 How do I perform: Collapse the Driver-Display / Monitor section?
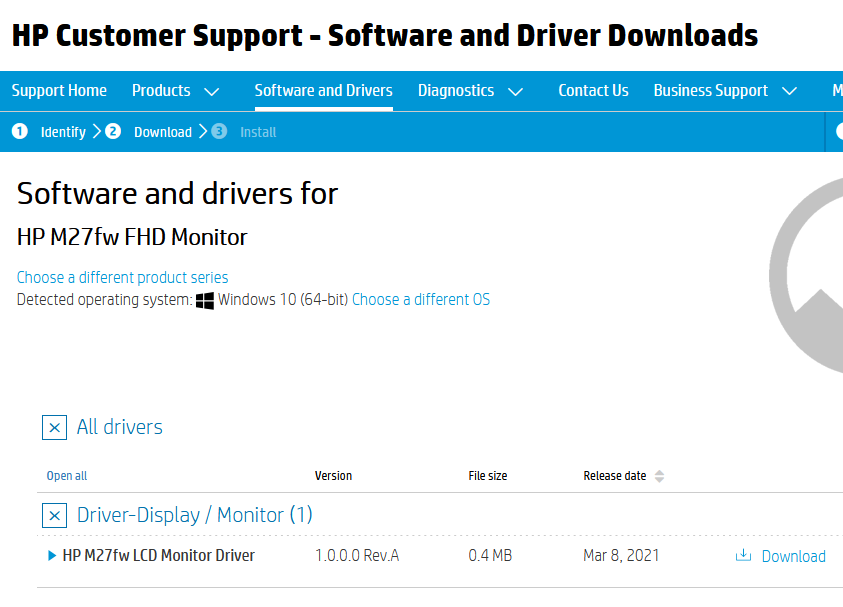(54, 515)
